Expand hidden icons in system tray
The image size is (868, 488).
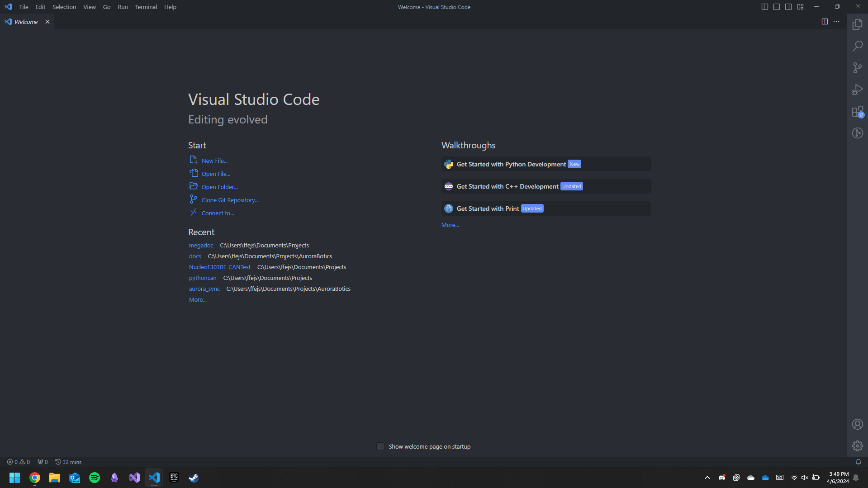point(707,478)
